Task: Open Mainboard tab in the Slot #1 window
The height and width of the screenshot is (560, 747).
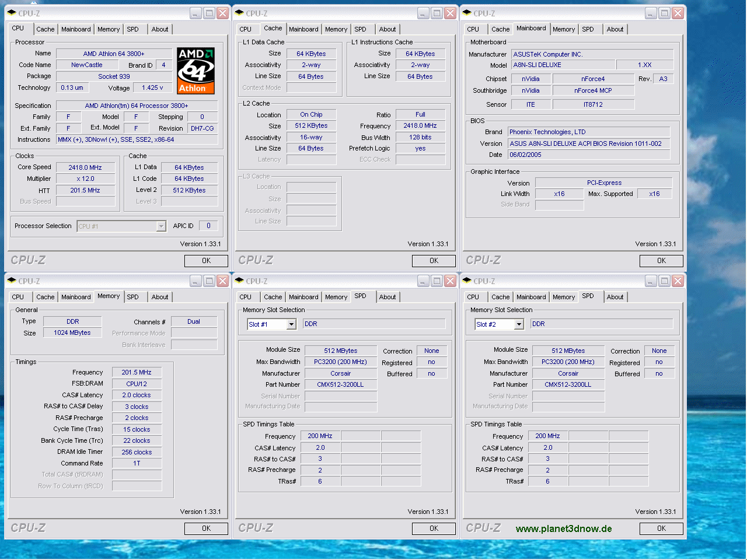Action: (x=303, y=297)
